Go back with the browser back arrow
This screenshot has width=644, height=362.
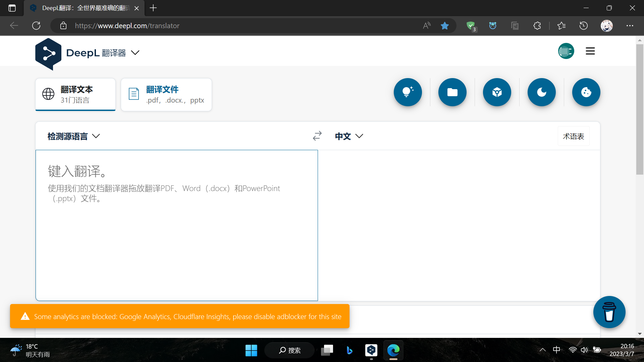[14, 25]
